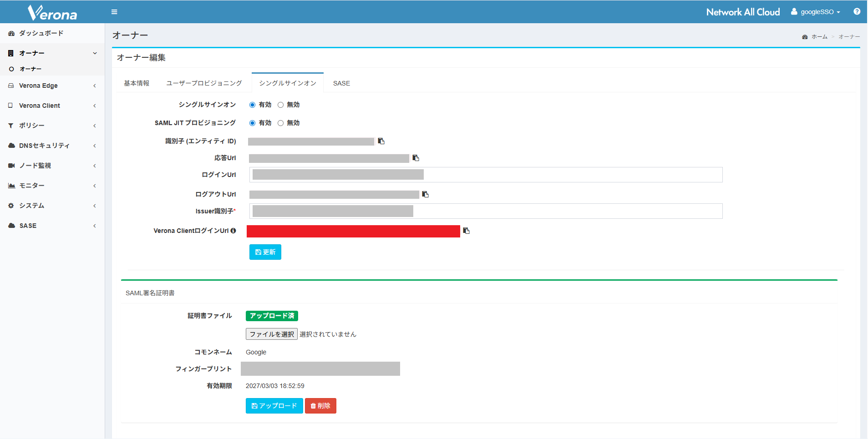Click the blue アップロード button
The height and width of the screenshot is (439, 868).
click(x=274, y=406)
